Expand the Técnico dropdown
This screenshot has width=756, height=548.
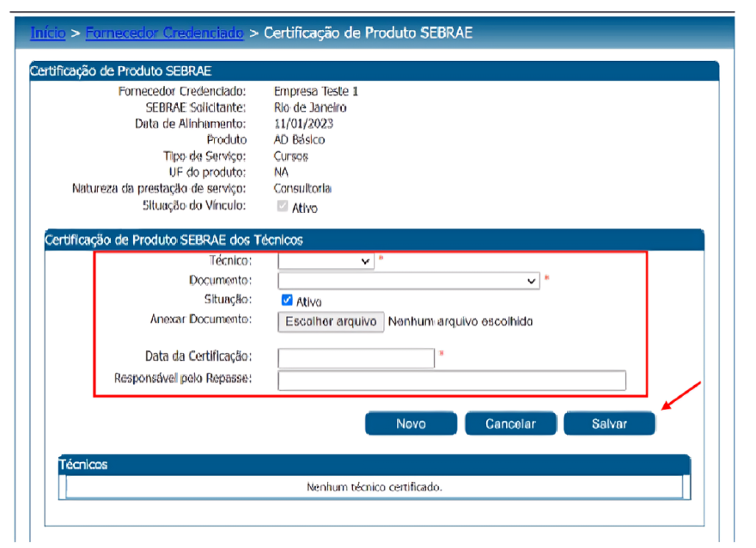click(x=326, y=261)
